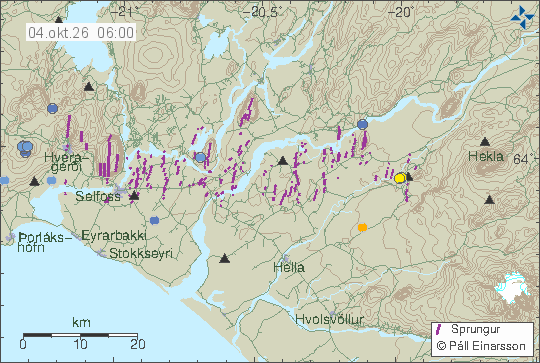Click the blue quake circle below the Hveragerði label
Viewport: 540px width, 363px height.
tap(51, 180)
